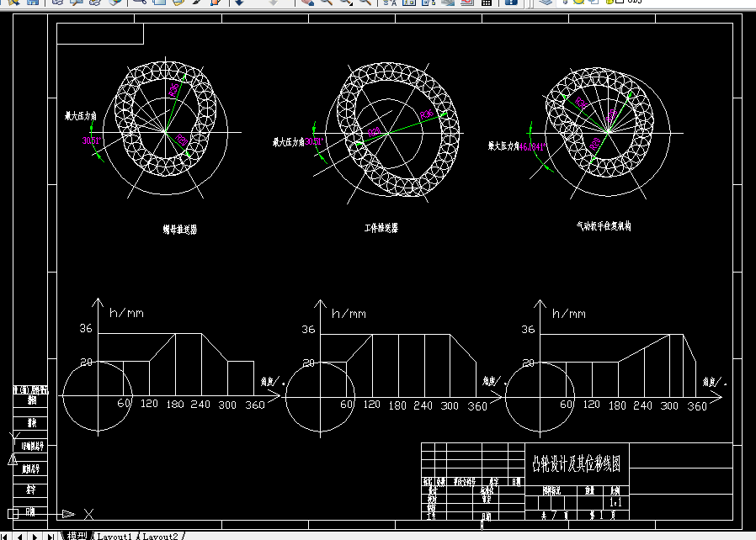Image resolution: width=756 pixels, height=540 pixels.
Task: Click the UCS X axis marker
Action: pos(88,514)
